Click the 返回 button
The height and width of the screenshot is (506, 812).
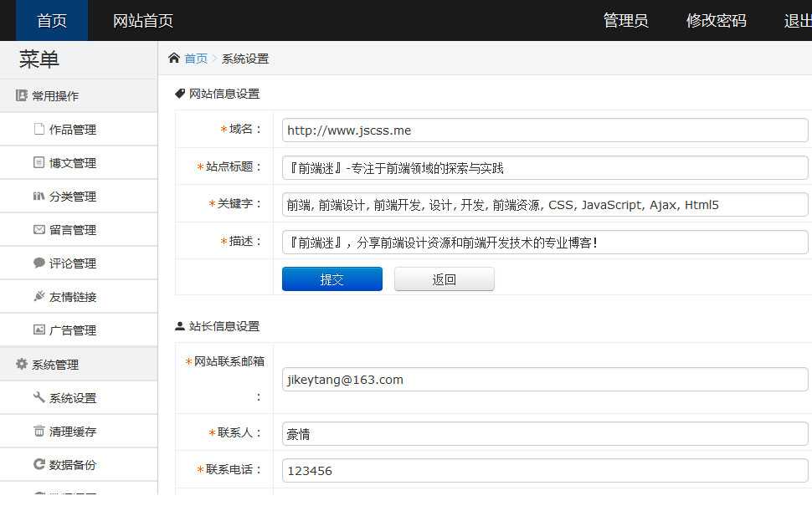click(445, 279)
